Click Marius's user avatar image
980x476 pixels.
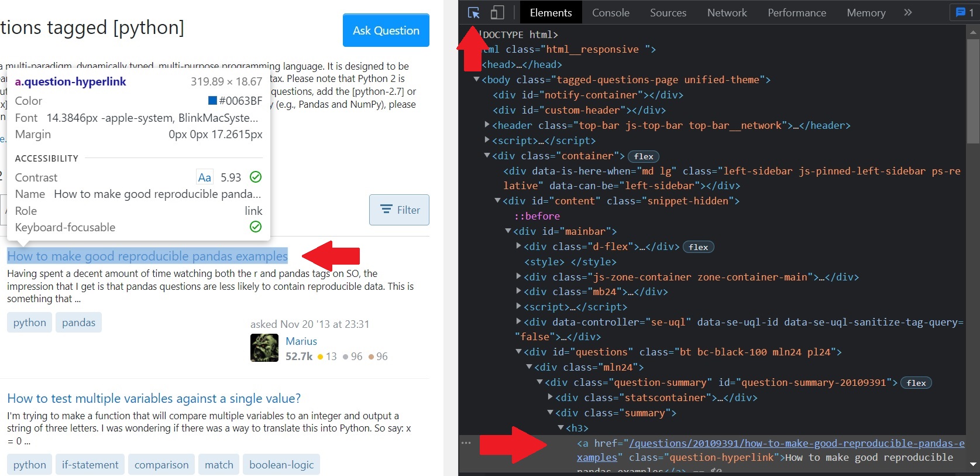click(x=264, y=348)
